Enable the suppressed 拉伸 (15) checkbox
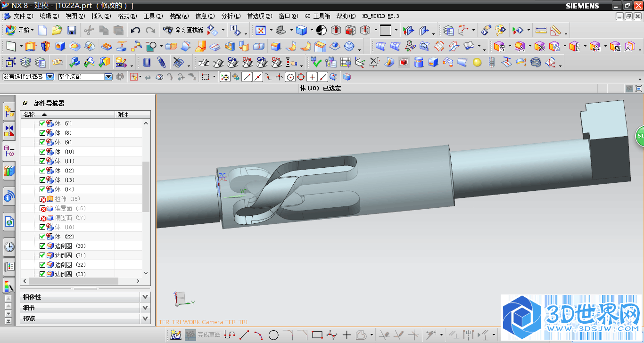Image resolution: width=644 pixels, height=343 pixels. 42,199
